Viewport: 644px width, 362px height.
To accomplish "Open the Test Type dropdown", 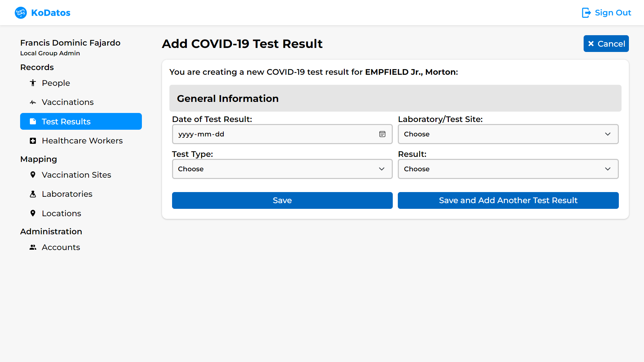I will (x=282, y=169).
